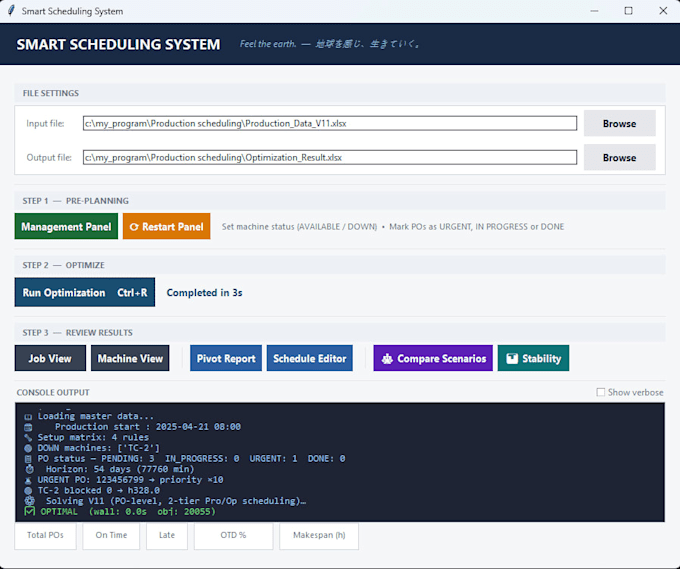Click the icon beside URGENT PO line
Screen dimensions: 680x569
tap(28, 480)
